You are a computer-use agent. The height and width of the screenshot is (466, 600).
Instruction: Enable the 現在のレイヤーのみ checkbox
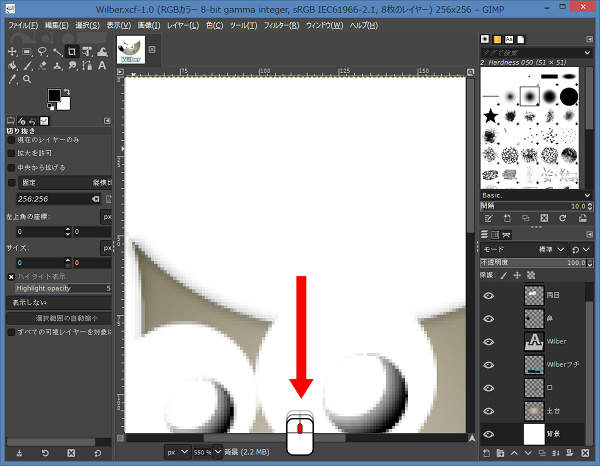click(12, 140)
